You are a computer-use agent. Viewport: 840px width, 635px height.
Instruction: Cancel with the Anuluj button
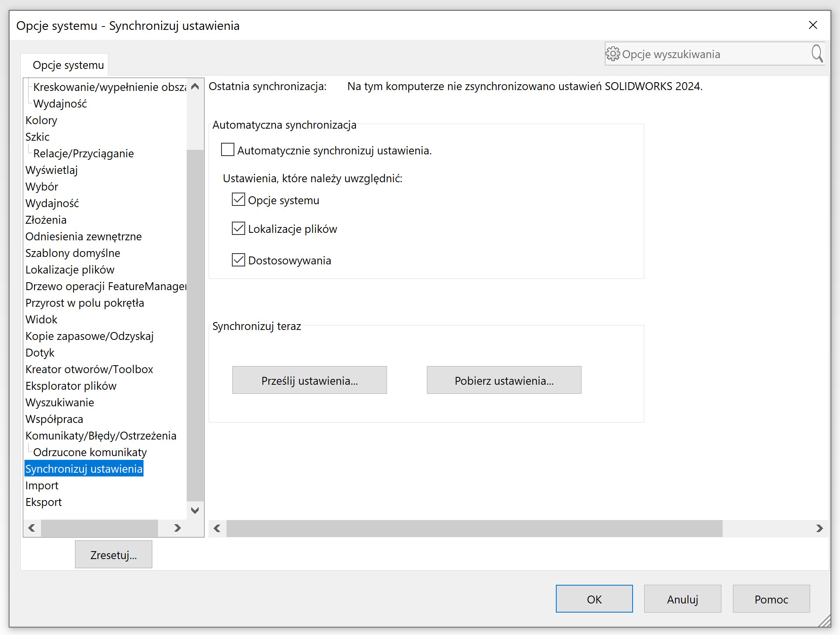tap(682, 599)
